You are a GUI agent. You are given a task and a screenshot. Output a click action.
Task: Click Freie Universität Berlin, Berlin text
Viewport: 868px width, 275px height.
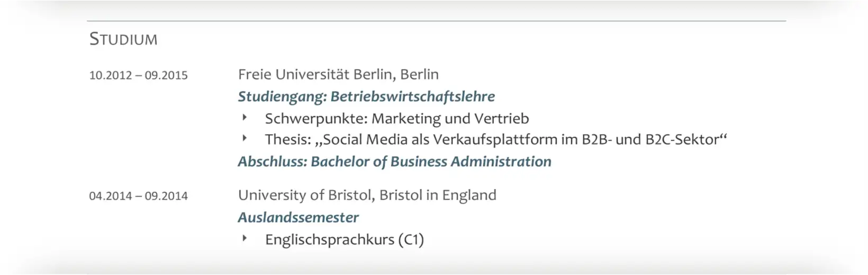338,74
